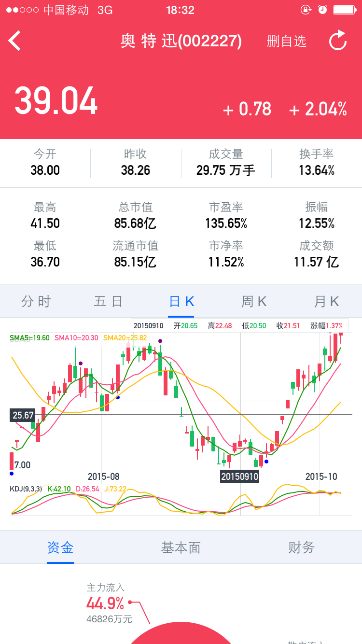This screenshot has height=644, width=362.
Task: Tap the current price 39.04
Action: click(56, 101)
